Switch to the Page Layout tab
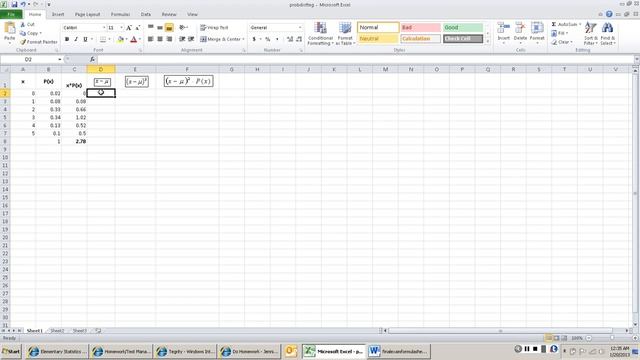Screen dimensions: 640x360 (87, 14)
